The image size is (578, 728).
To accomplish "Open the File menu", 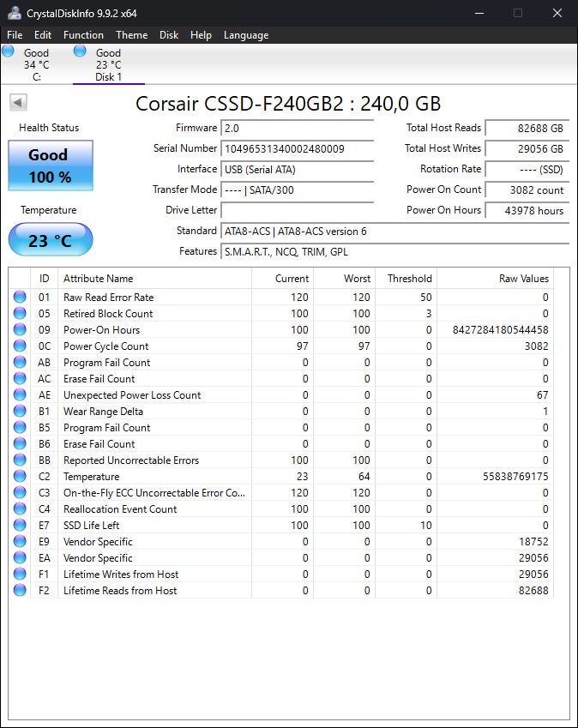I will tap(15, 35).
